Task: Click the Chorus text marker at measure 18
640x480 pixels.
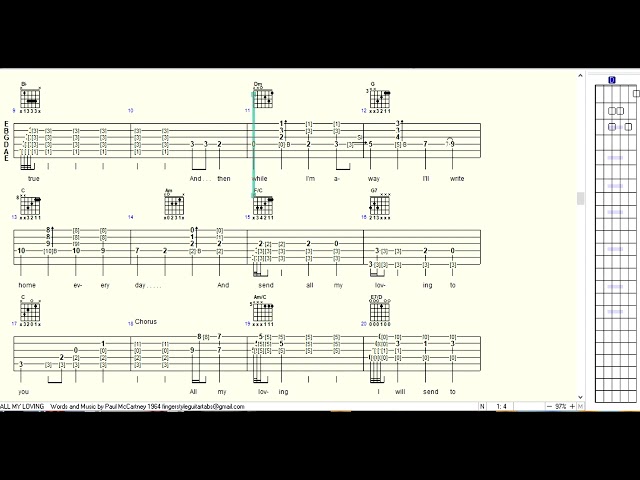Action: click(x=146, y=322)
